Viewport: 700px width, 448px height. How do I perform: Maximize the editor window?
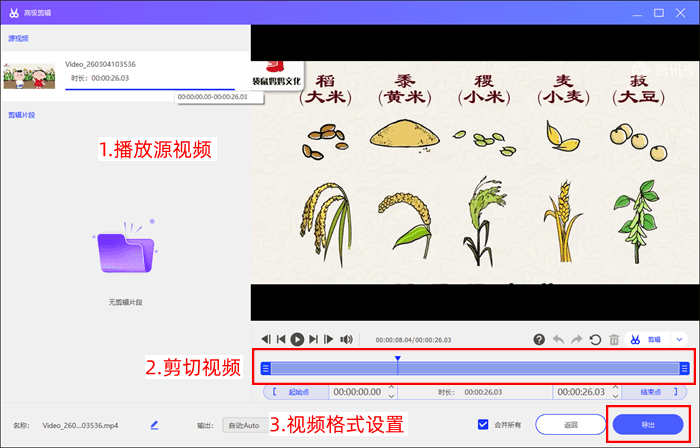point(659,13)
